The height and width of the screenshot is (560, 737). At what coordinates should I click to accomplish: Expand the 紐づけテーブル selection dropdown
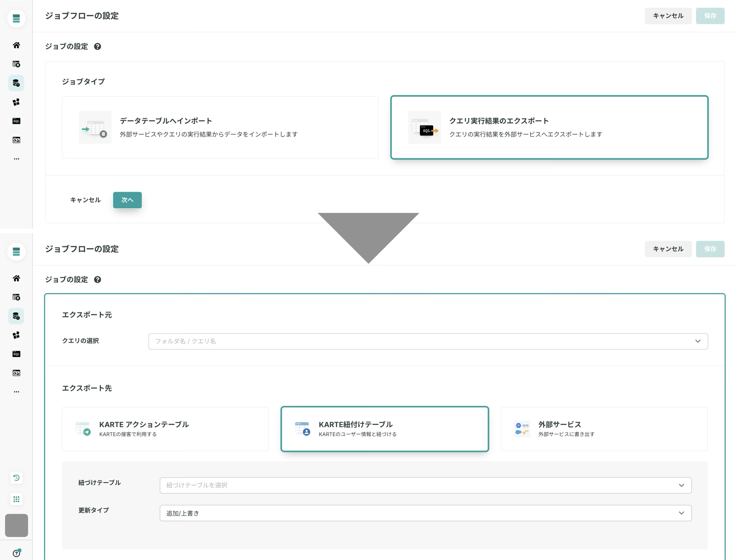[x=425, y=485]
